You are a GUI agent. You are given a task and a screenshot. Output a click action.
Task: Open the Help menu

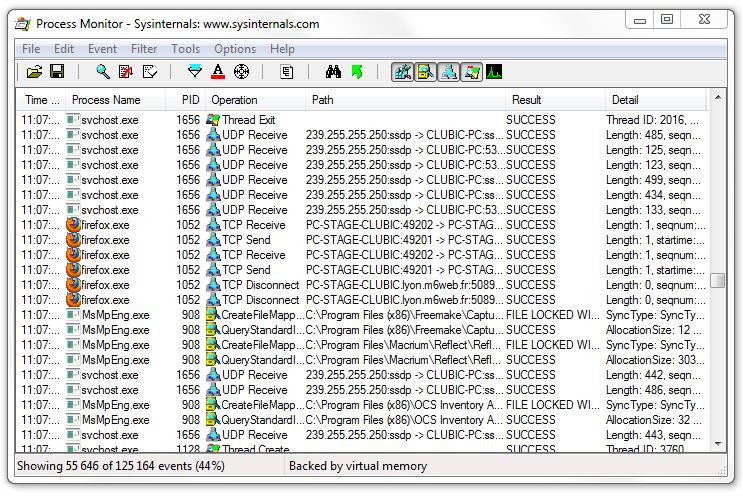pos(282,49)
